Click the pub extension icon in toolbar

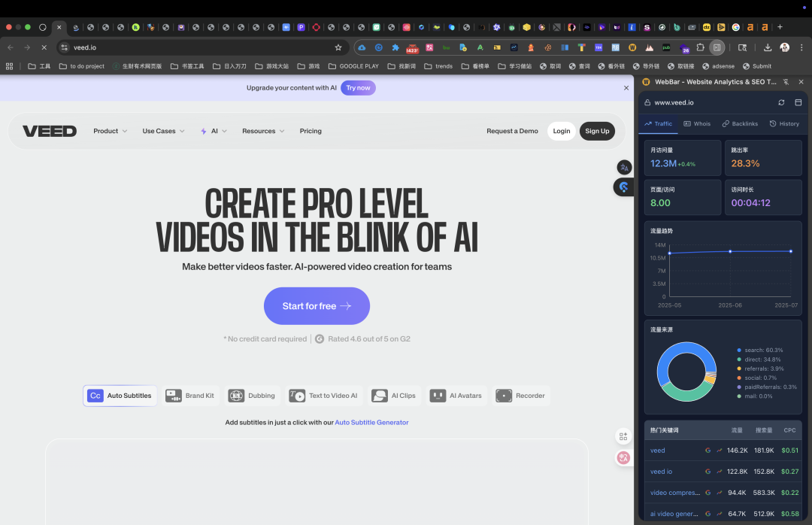666,47
